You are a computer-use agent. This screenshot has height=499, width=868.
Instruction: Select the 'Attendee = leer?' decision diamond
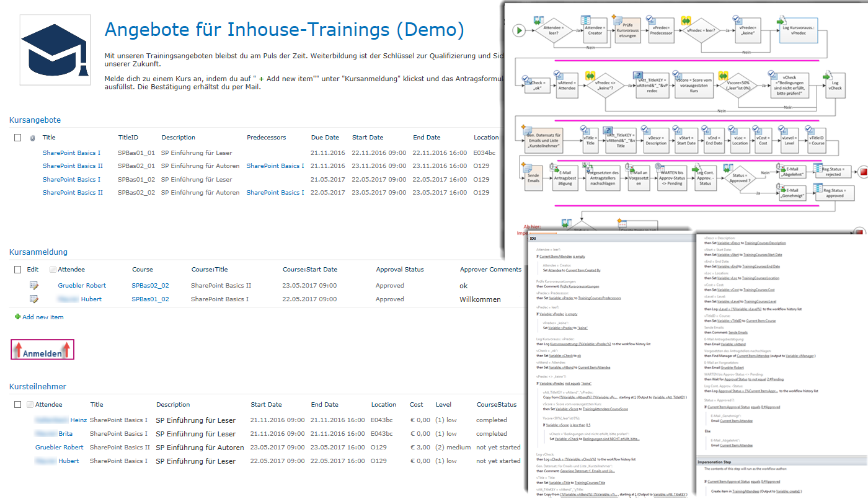[552, 29]
